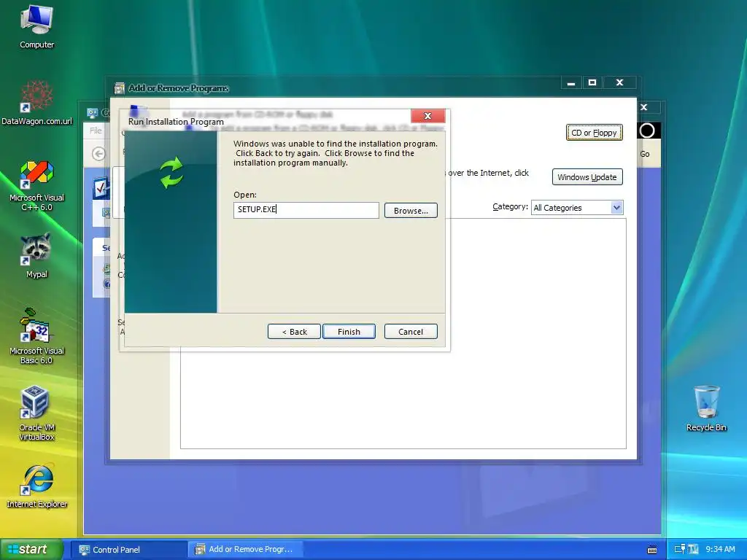Open DataWagon.com.url shortcut on desktop

[36, 103]
